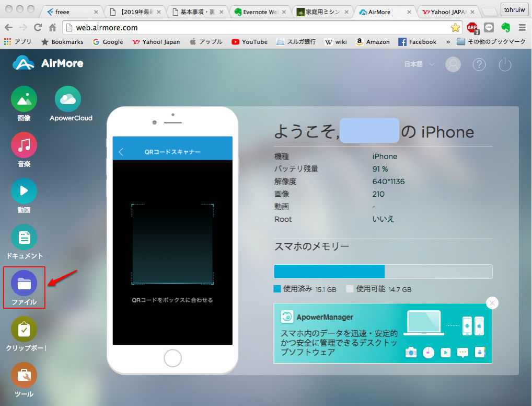Open the ドキュメント (Documents) section
This screenshot has width=532, height=406.
point(24,237)
